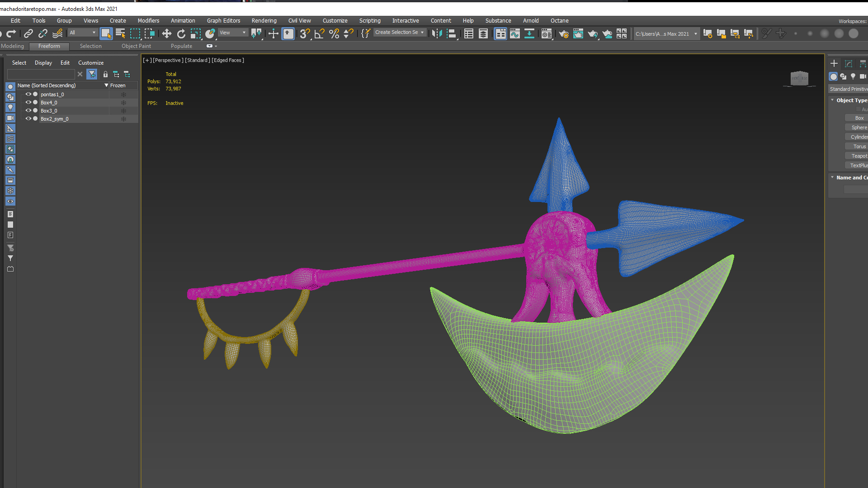Screen dimensions: 868x488
Task: Activate the Select Object tool
Action: click(x=106, y=33)
